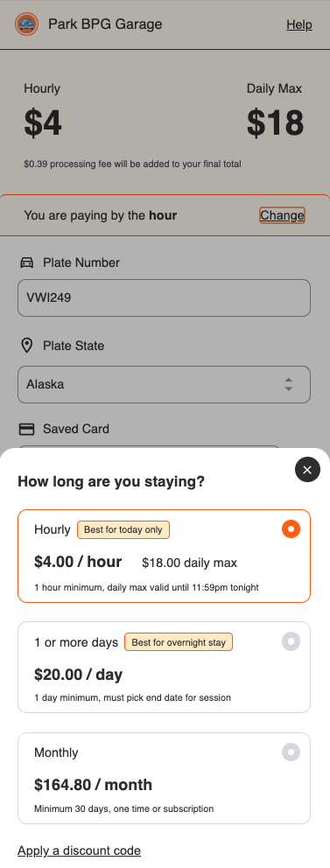
Task: Click the car icon beside Plate Number
Action: click(26, 262)
